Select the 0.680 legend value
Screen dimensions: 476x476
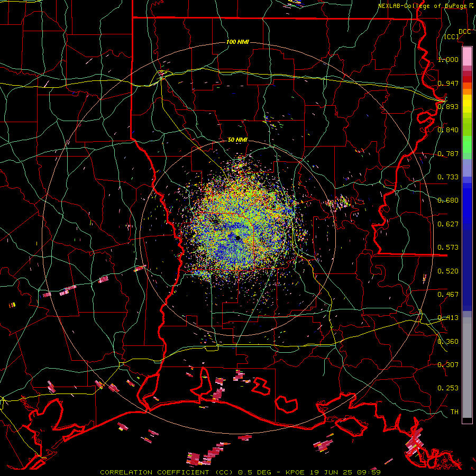[448, 200]
